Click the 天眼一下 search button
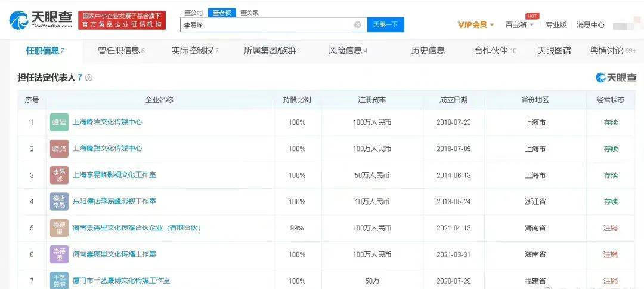The image size is (644, 289). point(385,24)
